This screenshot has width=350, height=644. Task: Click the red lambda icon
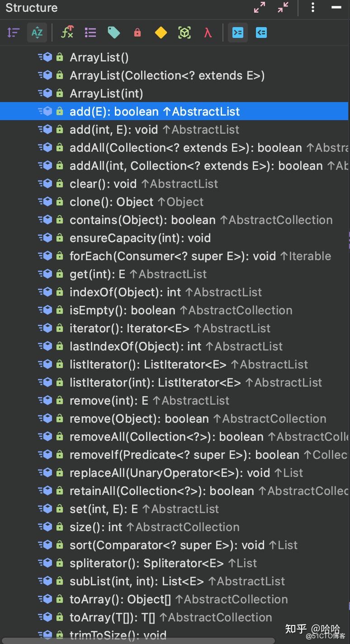(x=208, y=33)
